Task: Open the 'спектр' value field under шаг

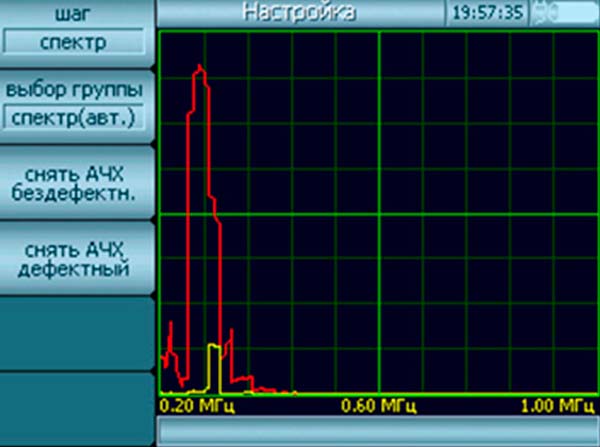Action: (x=76, y=44)
